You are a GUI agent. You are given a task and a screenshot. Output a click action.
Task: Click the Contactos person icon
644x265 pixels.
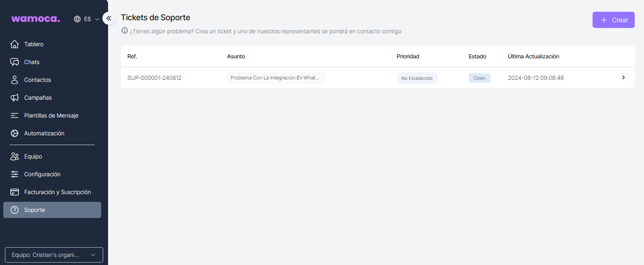[x=15, y=80]
